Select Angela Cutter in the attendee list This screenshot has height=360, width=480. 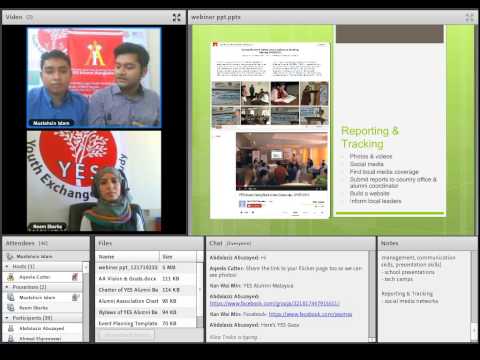(34, 277)
